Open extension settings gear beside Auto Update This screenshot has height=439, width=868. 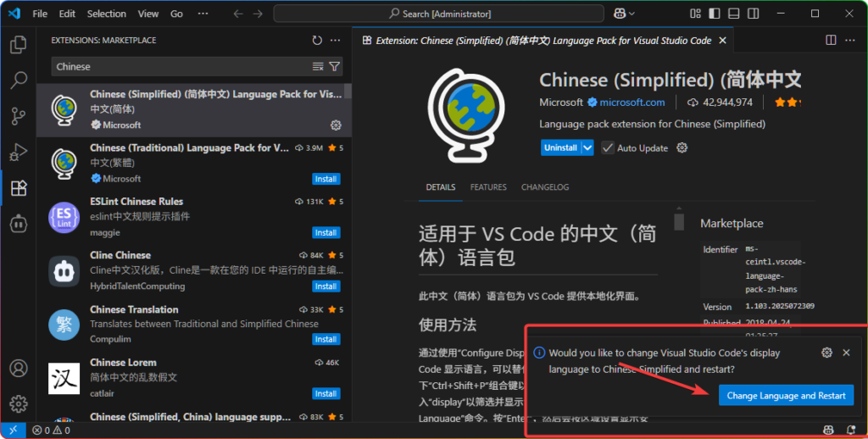682,147
